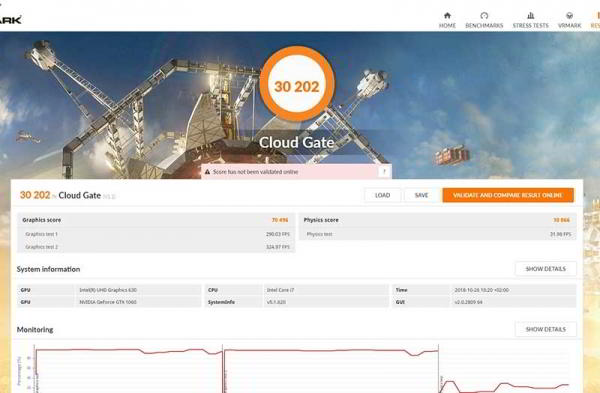Click the 'Intel(R) UHD Graphics 630' GPU entry
The width and height of the screenshot is (600, 393).
pyautogui.click(x=108, y=290)
